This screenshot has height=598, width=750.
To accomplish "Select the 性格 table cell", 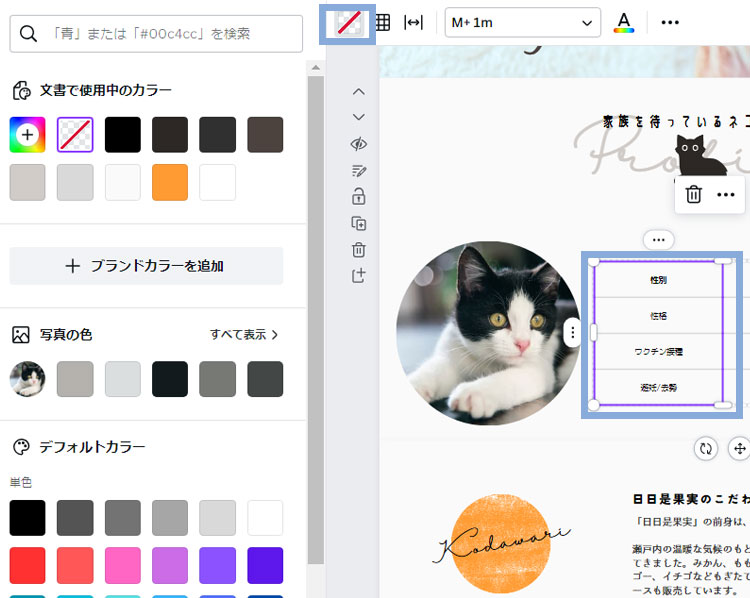I will pyautogui.click(x=658, y=316).
